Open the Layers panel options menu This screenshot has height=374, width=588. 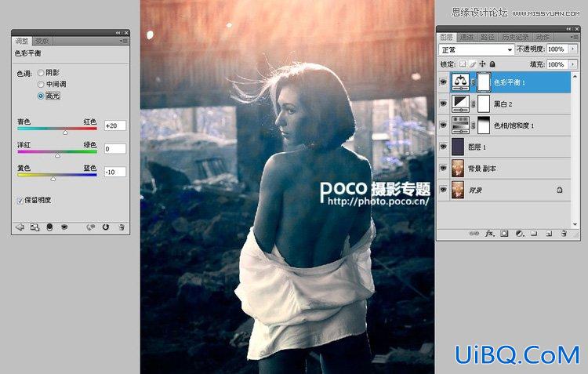point(574,37)
